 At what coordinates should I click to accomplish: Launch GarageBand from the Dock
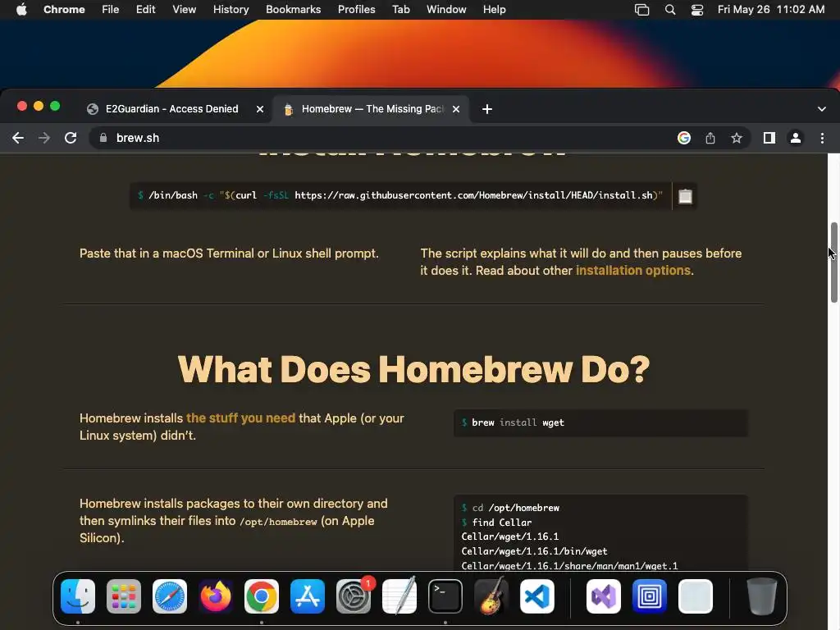click(491, 596)
